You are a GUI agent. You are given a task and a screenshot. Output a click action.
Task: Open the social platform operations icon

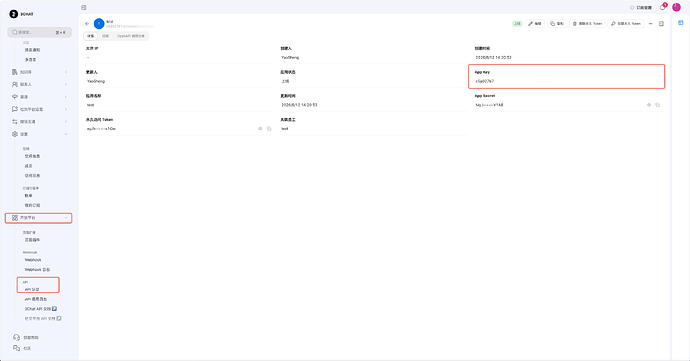[x=15, y=109]
